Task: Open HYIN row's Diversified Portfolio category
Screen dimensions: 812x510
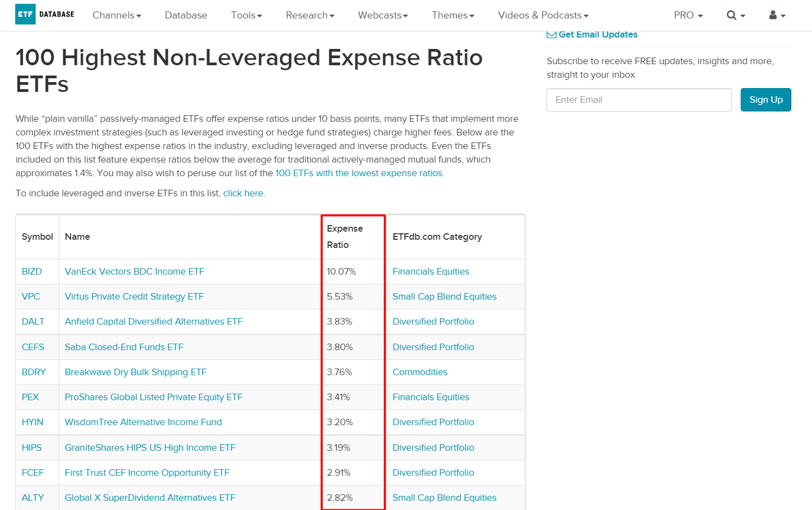Action: click(x=434, y=422)
